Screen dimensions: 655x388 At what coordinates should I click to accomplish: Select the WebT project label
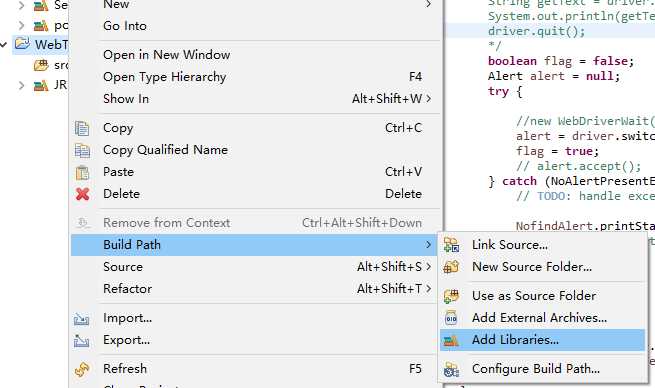pyautogui.click(x=51, y=45)
